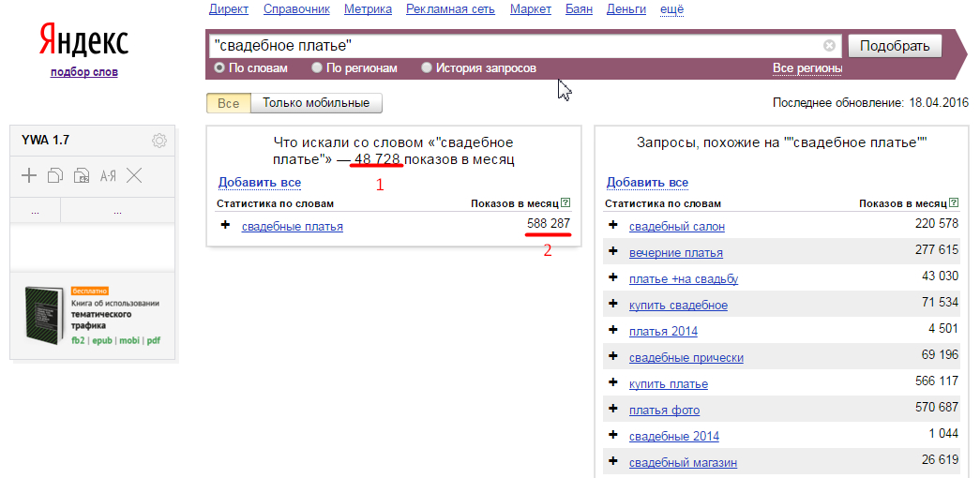980x478 pixels.
Task: Clear the YWA list with the X icon
Action: 134,175
